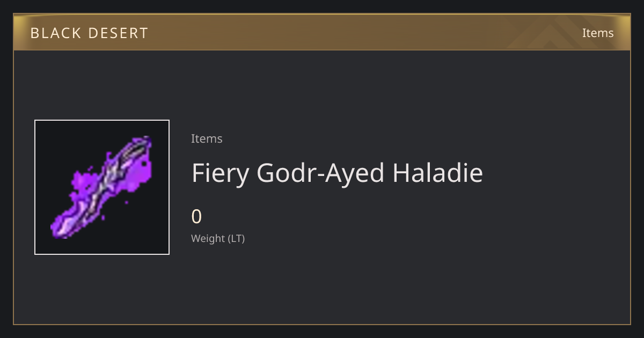Viewport: 644px width, 338px height.
Task: Click the (LT) unit text
Action: point(237,238)
